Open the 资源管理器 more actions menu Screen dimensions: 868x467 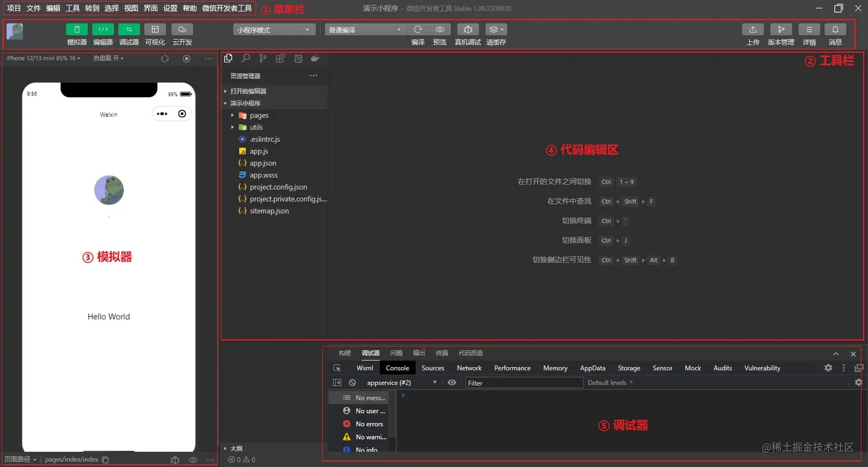tap(313, 75)
